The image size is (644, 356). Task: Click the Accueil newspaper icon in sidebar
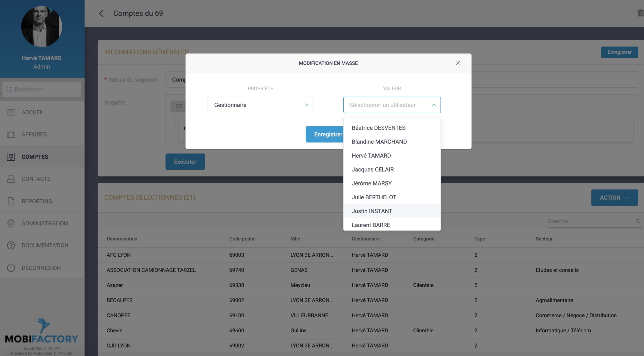pyautogui.click(x=11, y=112)
